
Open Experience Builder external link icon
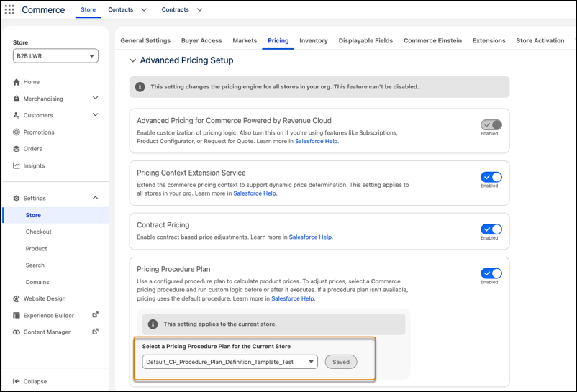click(95, 315)
